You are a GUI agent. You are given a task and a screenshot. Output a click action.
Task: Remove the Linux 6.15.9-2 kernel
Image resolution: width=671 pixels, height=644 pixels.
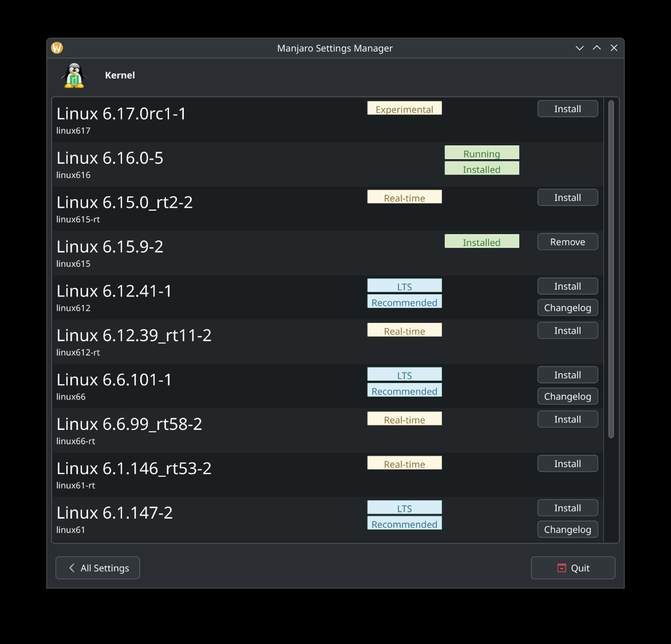click(x=567, y=242)
